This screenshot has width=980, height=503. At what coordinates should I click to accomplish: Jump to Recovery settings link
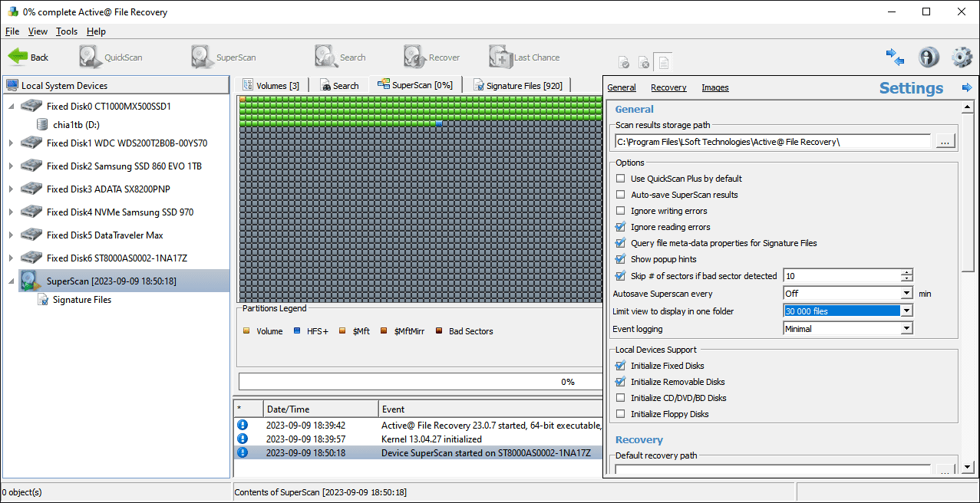click(x=668, y=87)
